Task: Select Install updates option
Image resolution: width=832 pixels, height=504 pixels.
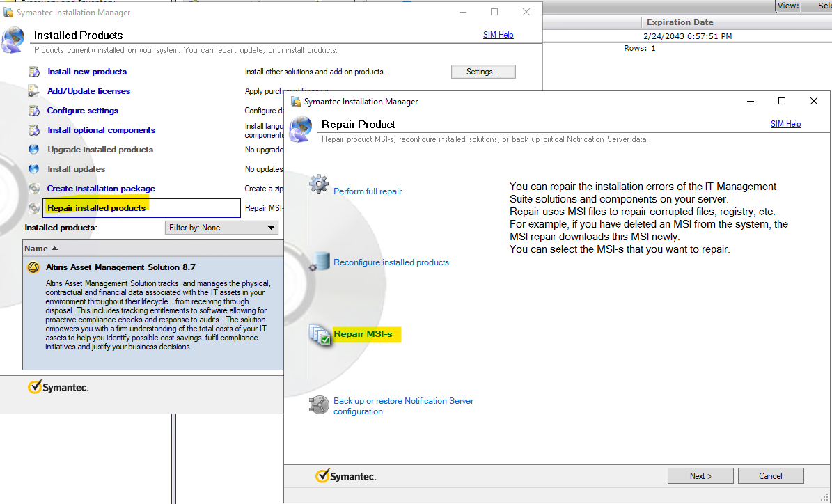Action: [77, 169]
